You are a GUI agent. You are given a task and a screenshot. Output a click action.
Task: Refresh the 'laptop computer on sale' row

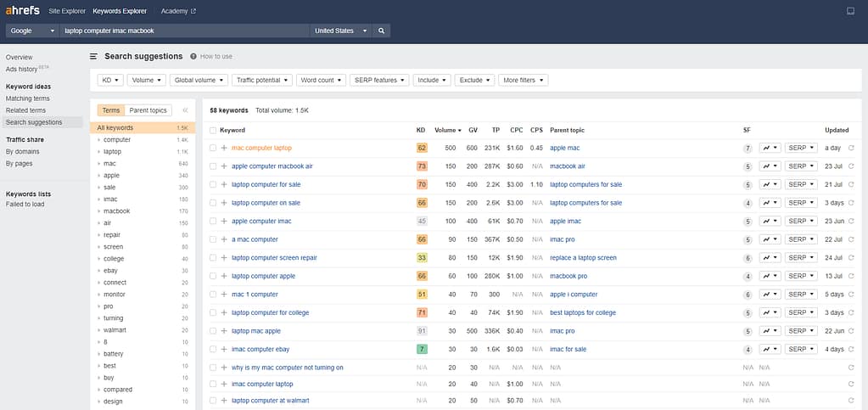[x=851, y=203]
